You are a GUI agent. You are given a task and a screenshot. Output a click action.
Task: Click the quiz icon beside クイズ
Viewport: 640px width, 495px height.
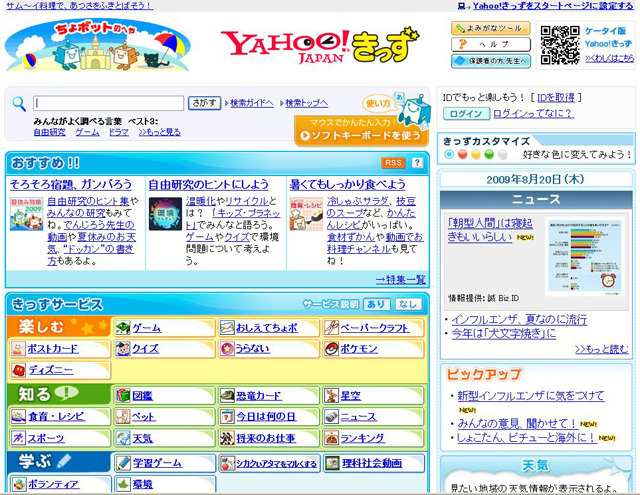[x=122, y=348]
